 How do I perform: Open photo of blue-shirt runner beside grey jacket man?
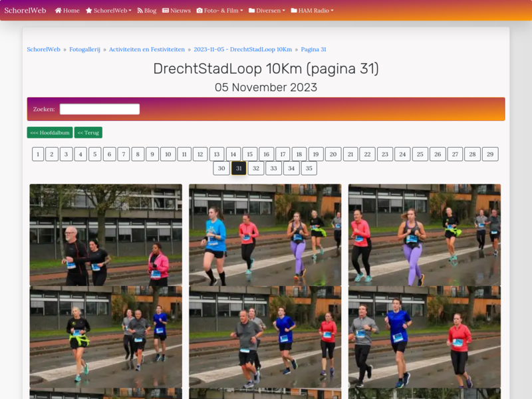(x=424, y=337)
